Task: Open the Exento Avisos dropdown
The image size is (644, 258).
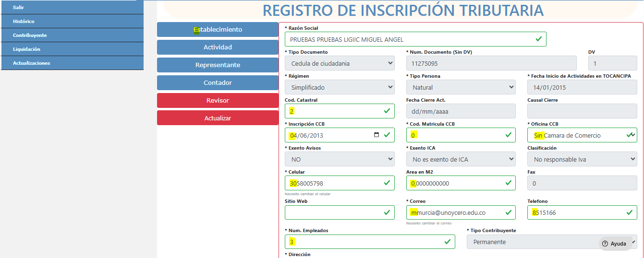Action: tap(340, 159)
